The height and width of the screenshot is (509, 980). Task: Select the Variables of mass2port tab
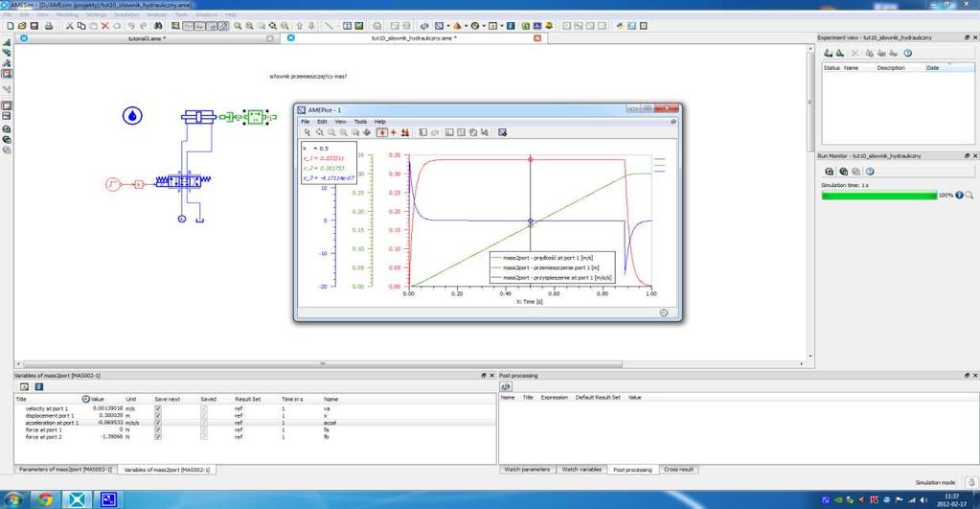167,469
